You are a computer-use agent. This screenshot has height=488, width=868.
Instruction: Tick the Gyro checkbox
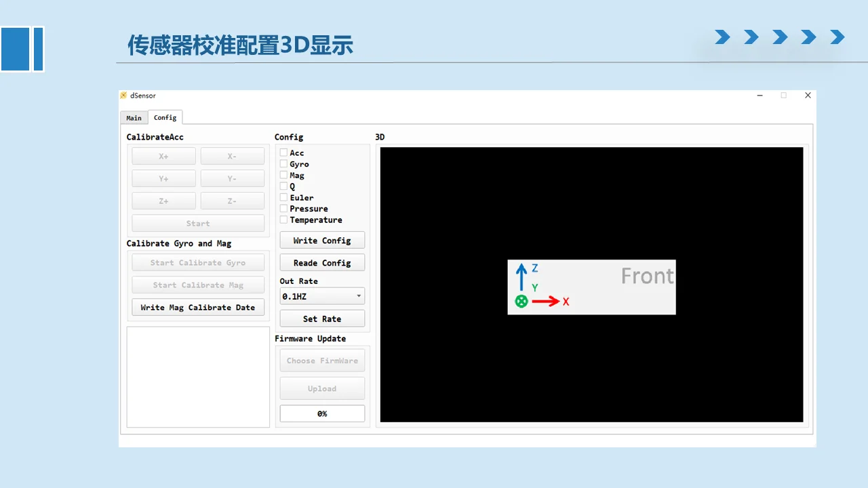tap(283, 164)
